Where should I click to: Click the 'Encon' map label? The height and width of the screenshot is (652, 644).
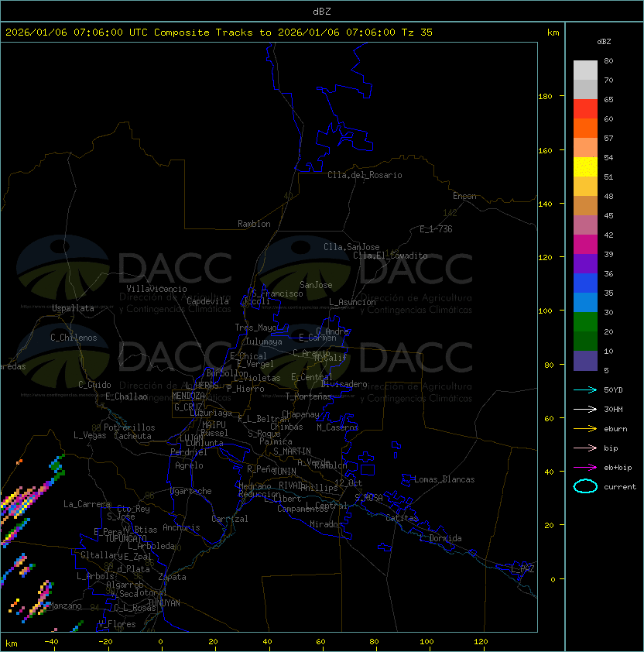coord(464,196)
